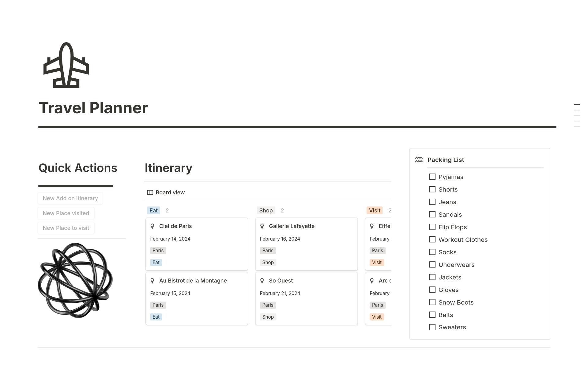Toggle the Snow Boots checkbox in Packing List

(x=432, y=302)
